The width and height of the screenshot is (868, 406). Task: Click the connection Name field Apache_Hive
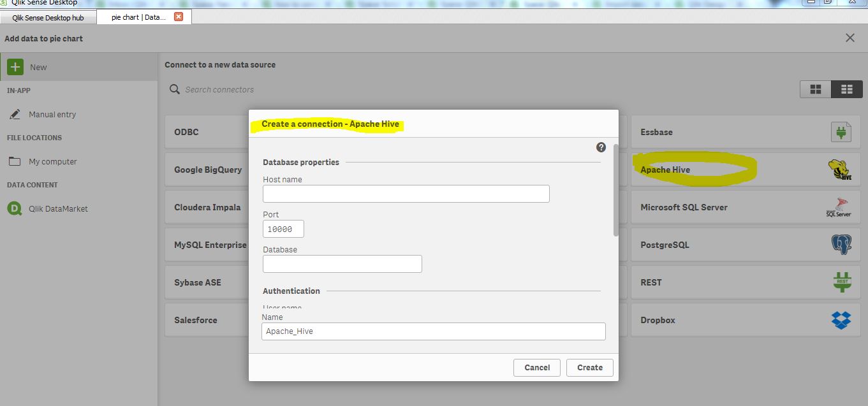point(433,331)
